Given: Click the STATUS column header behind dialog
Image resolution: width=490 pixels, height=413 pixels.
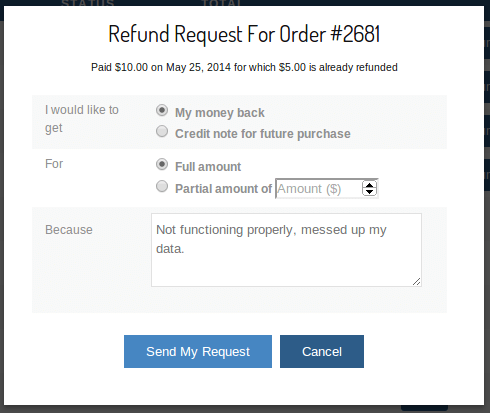Looking at the screenshot, I should pyautogui.click(x=88, y=3).
